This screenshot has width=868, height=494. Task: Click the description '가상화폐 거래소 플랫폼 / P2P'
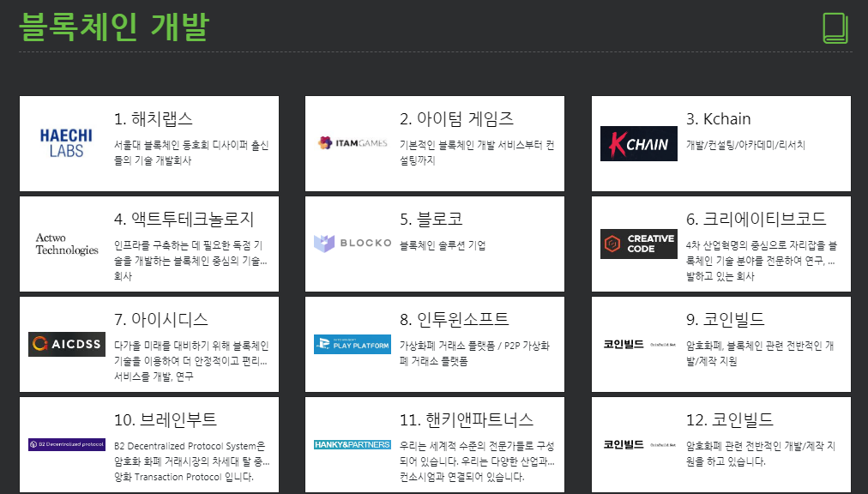point(474,353)
